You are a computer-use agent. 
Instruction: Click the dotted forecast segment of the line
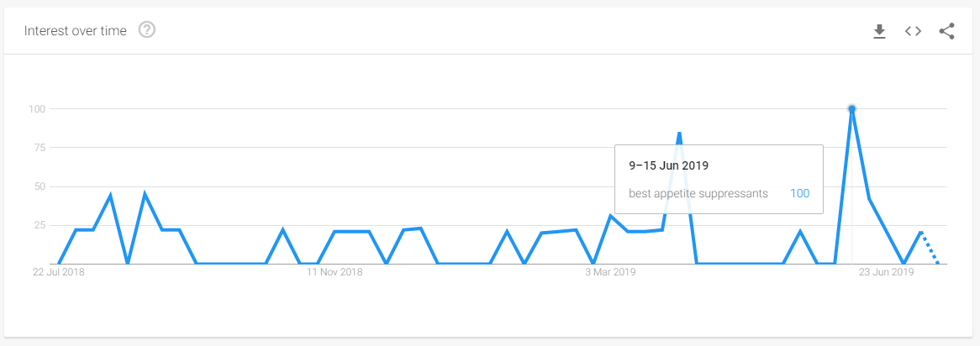930,248
